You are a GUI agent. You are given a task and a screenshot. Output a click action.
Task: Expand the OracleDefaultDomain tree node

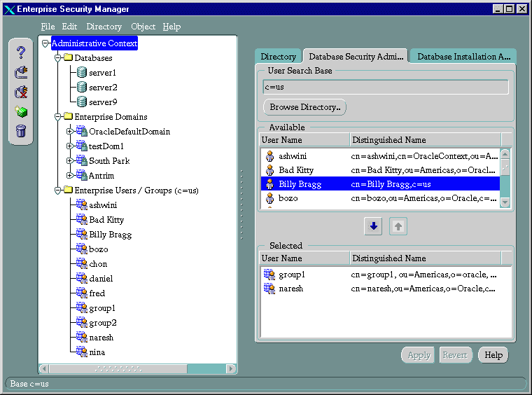point(69,132)
